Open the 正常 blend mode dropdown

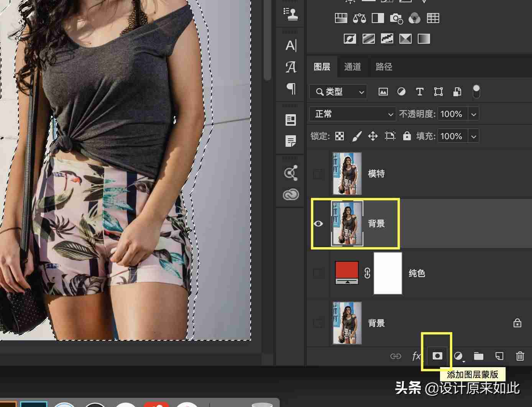[352, 114]
